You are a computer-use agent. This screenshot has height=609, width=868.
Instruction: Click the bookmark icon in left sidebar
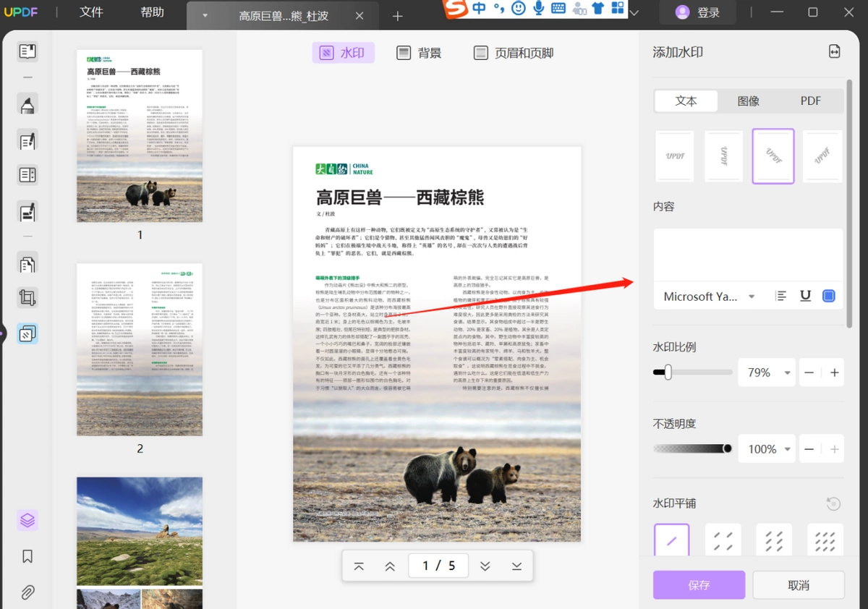27,556
